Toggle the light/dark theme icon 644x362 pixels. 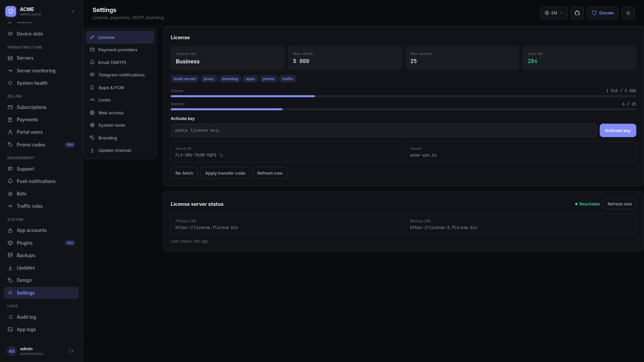pyautogui.click(x=628, y=13)
